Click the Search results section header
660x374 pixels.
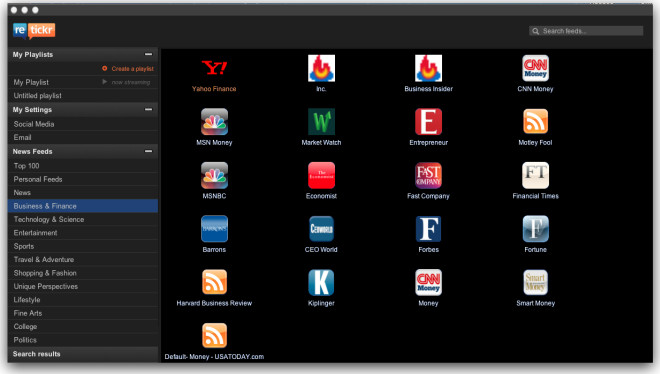click(83, 354)
